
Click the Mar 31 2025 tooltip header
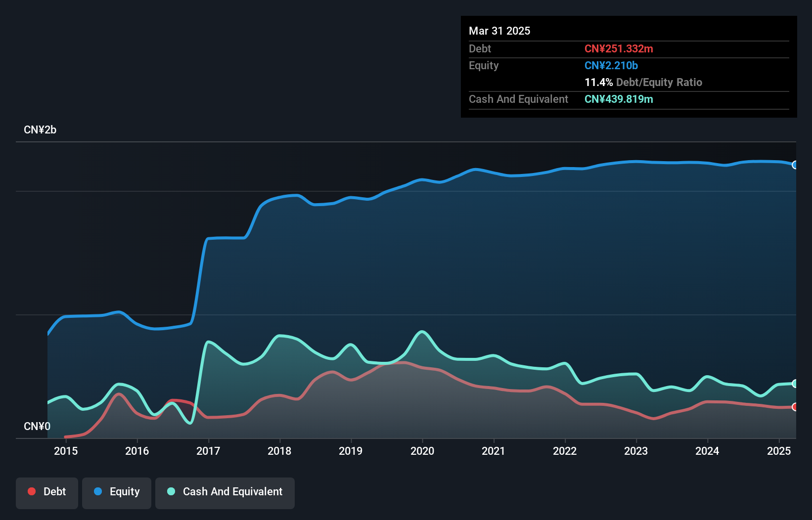coord(499,31)
